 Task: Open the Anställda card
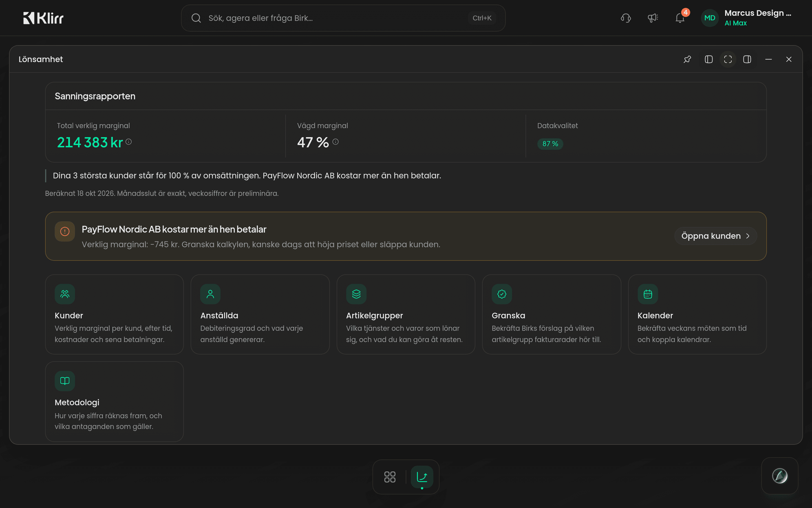(260, 314)
